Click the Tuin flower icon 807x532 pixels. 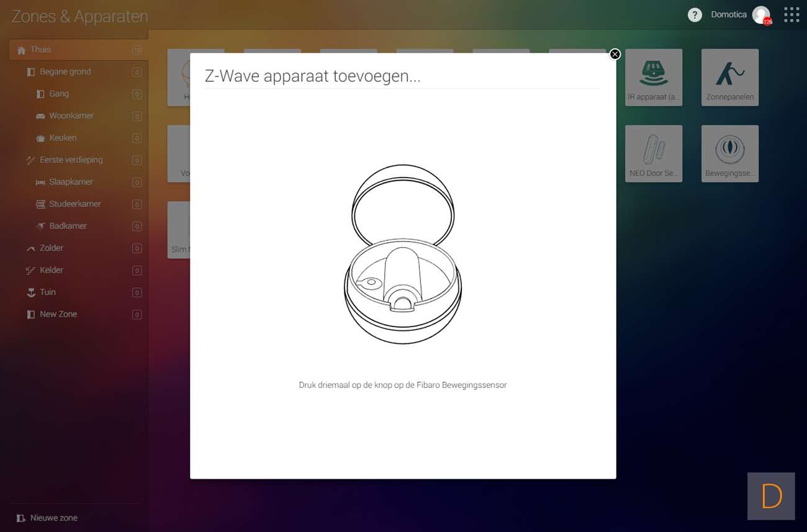tap(31, 292)
